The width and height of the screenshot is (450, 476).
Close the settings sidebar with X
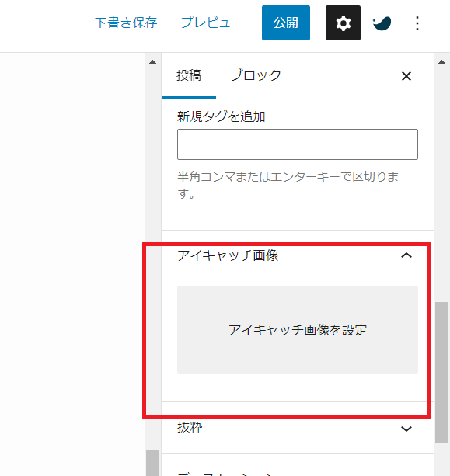coord(406,76)
